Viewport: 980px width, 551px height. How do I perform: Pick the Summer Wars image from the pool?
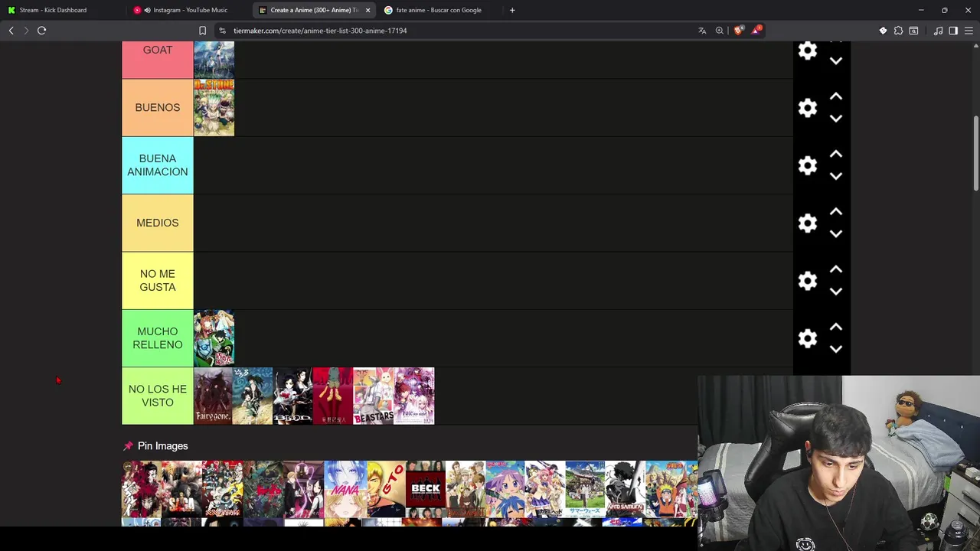pyautogui.click(x=586, y=489)
